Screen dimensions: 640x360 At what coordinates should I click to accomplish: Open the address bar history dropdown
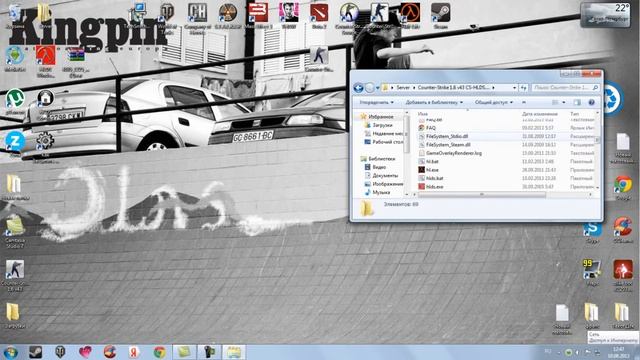pyautogui.click(x=514, y=88)
